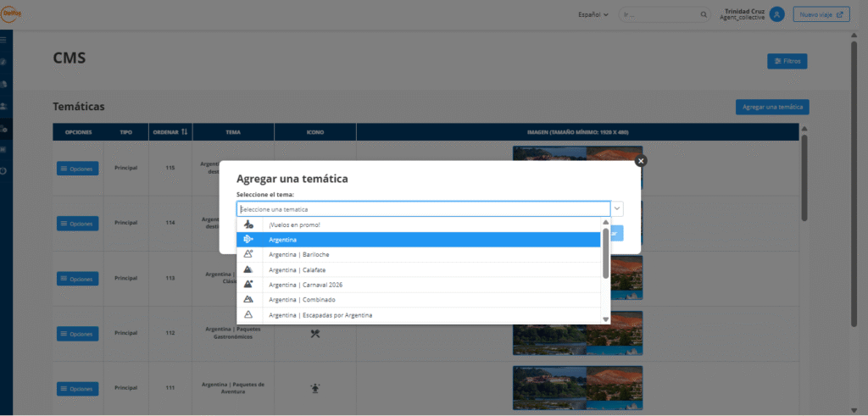The image size is (868, 416).
Task: Click the sort arrows in the Ordenar column header
Action: (x=184, y=132)
